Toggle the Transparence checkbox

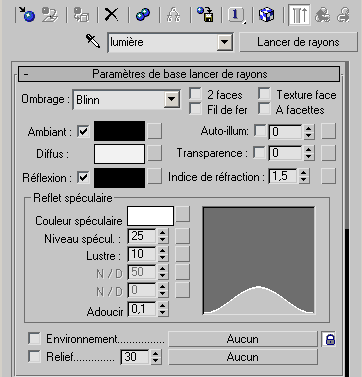tap(260, 153)
